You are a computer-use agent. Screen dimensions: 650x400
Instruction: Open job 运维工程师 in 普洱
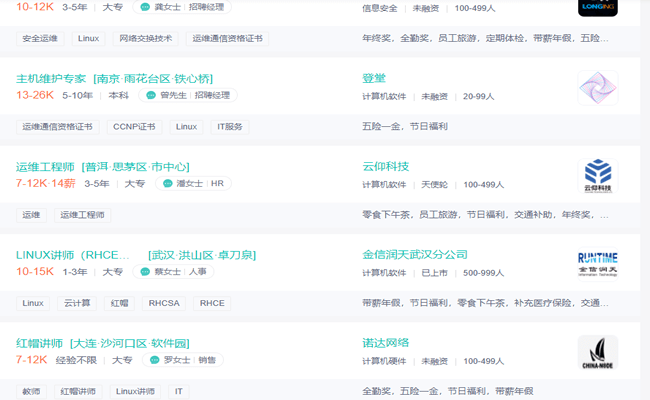tap(103, 167)
